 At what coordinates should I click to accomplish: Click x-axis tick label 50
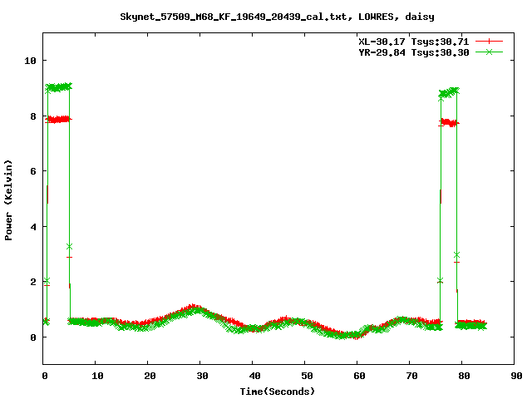pyautogui.click(x=307, y=376)
